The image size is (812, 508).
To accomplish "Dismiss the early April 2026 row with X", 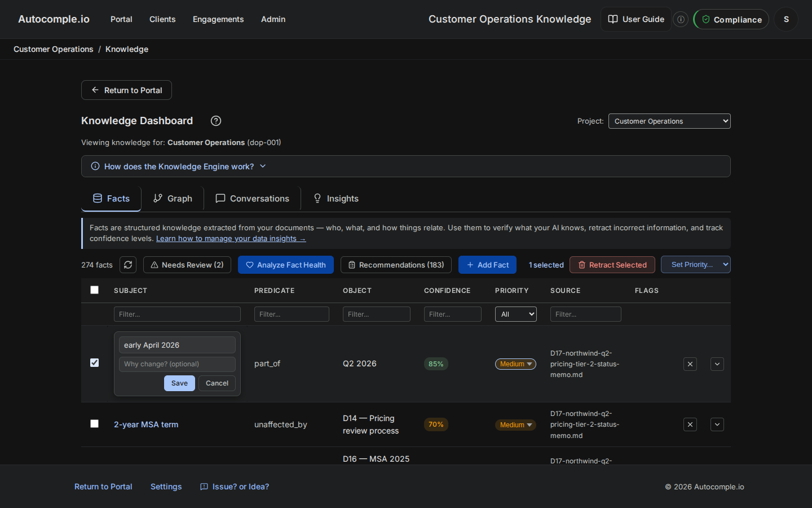I will point(690,364).
